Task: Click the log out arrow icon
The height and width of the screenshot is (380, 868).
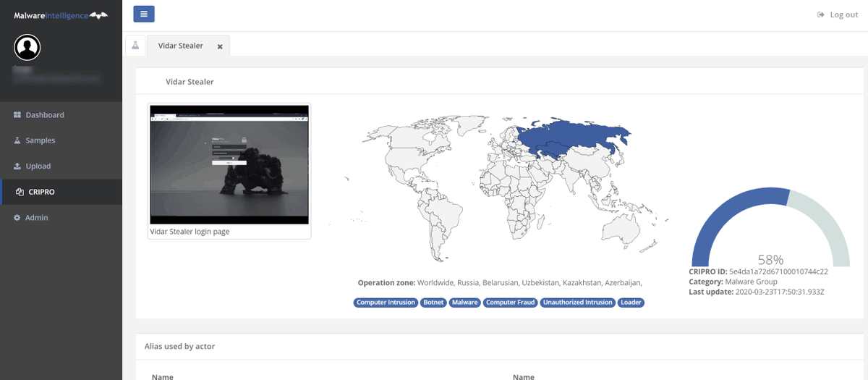Action: point(820,14)
